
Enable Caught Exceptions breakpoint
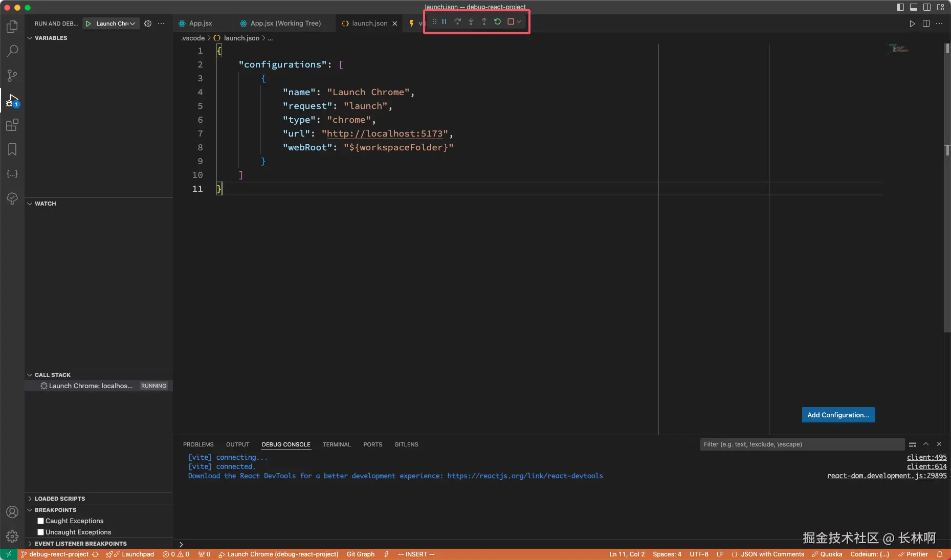[41, 521]
